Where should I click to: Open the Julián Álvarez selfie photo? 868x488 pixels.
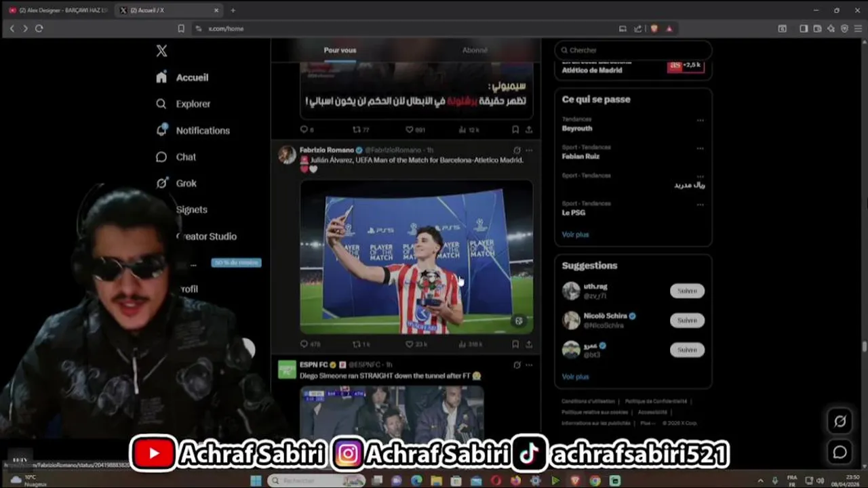click(416, 257)
